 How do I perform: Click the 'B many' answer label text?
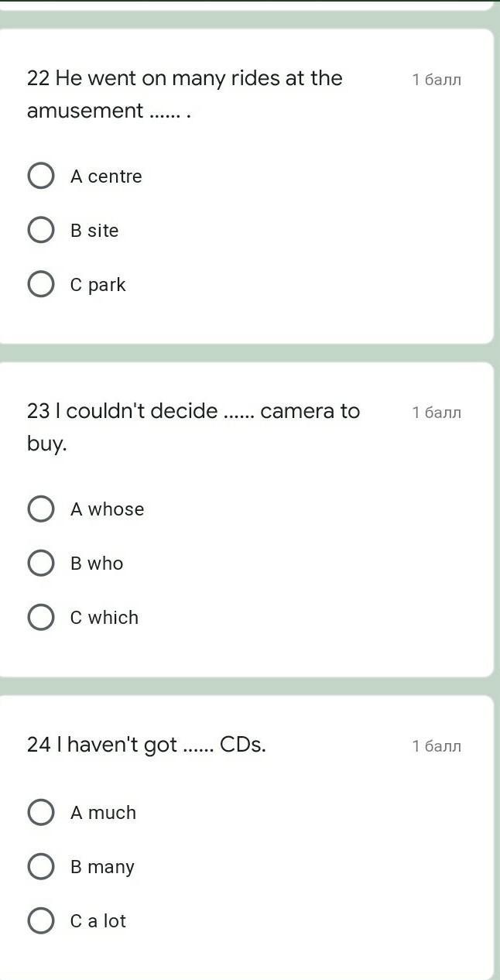pos(102,867)
